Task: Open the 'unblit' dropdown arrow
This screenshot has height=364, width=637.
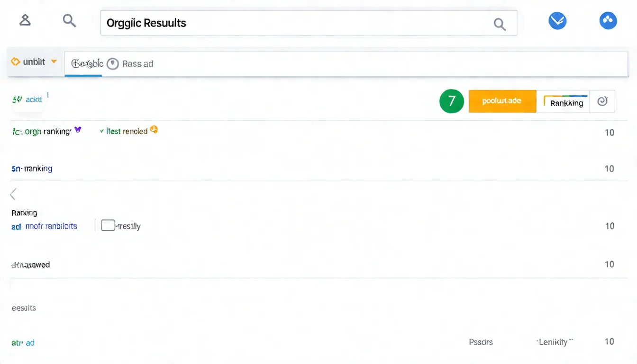Action: [54, 62]
